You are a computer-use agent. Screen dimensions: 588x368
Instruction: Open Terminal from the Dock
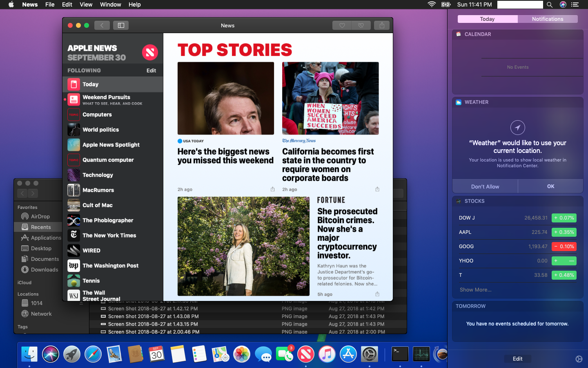tap(400, 354)
